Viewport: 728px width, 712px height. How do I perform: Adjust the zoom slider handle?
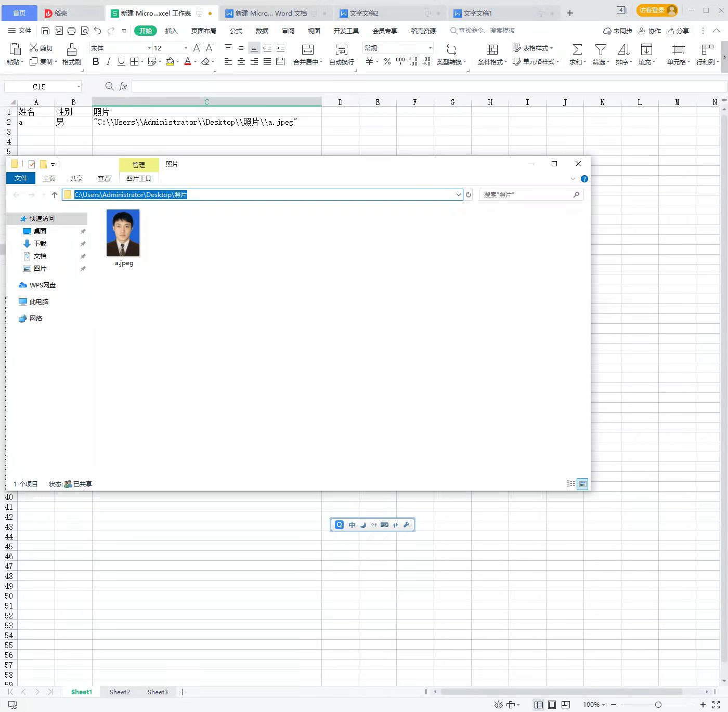pos(658,705)
